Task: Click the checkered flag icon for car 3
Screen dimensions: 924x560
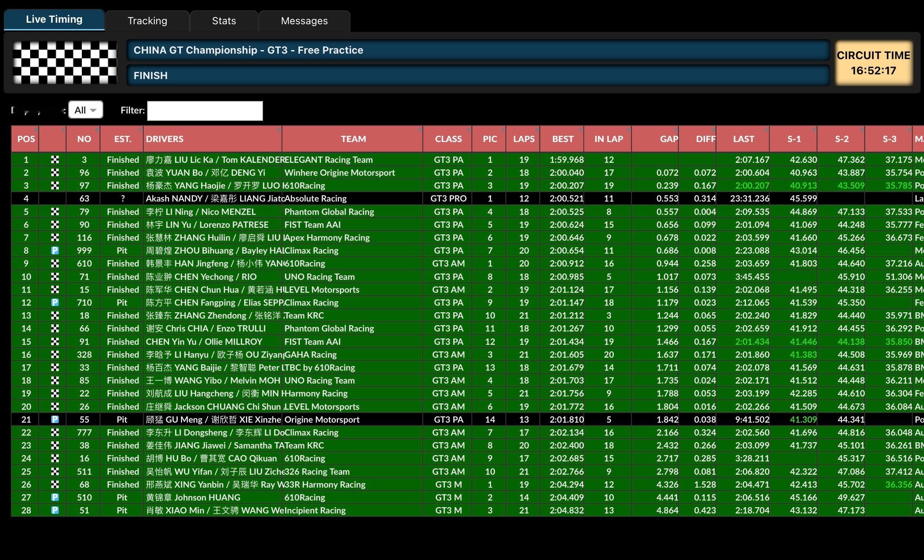Action: pos(55,160)
